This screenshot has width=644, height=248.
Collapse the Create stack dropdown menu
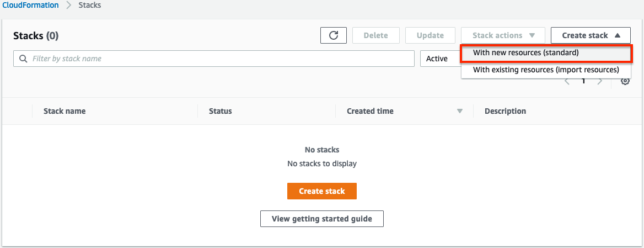tap(591, 35)
